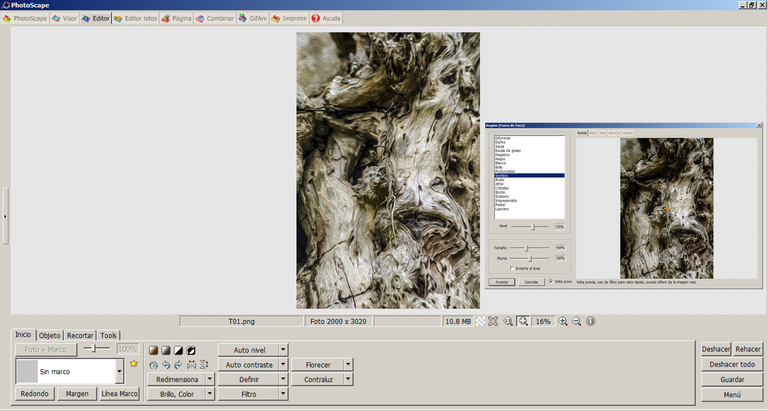This screenshot has width=768, height=411.
Task: Open the GifAni tab
Action: coord(253,19)
